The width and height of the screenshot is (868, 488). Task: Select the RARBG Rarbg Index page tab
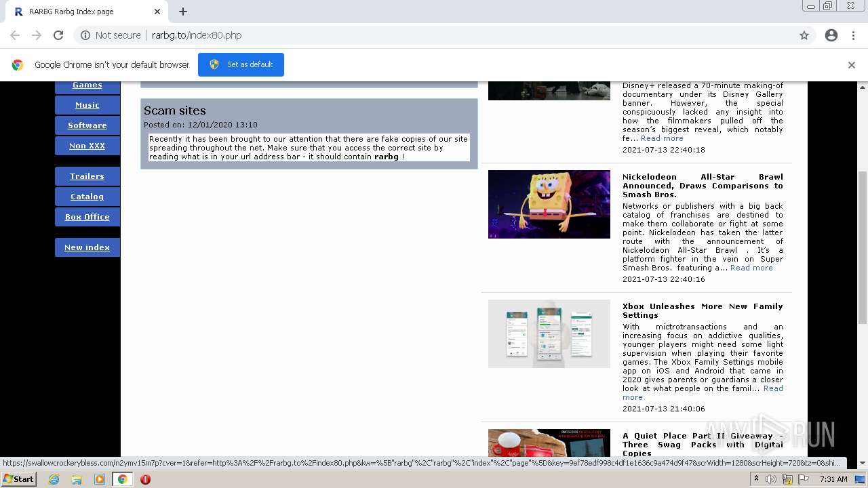(88, 12)
